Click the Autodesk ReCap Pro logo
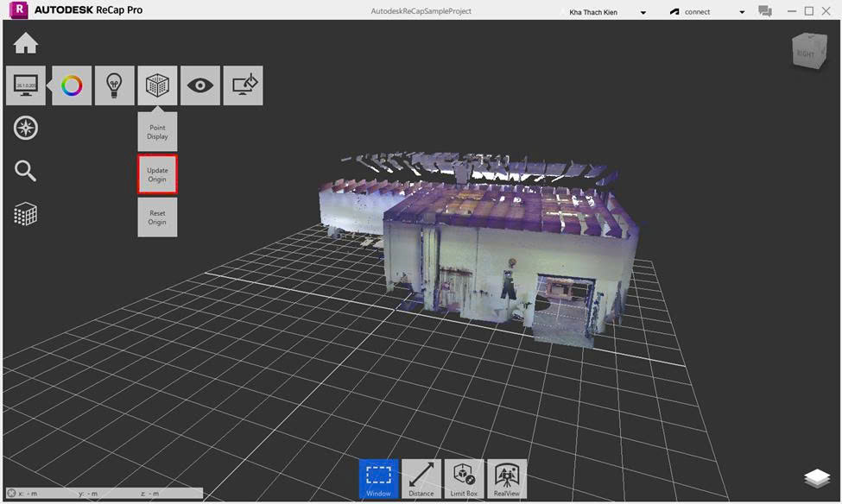Screen dimensions: 842x504 tap(19, 9)
